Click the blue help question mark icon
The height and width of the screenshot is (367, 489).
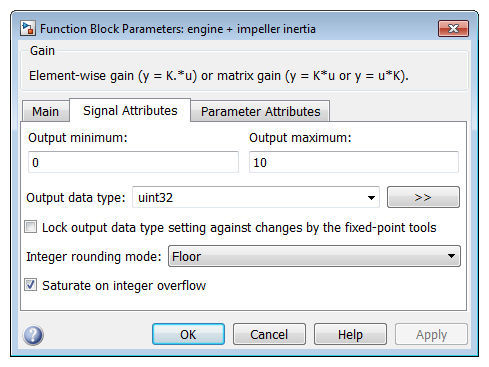click(x=33, y=335)
